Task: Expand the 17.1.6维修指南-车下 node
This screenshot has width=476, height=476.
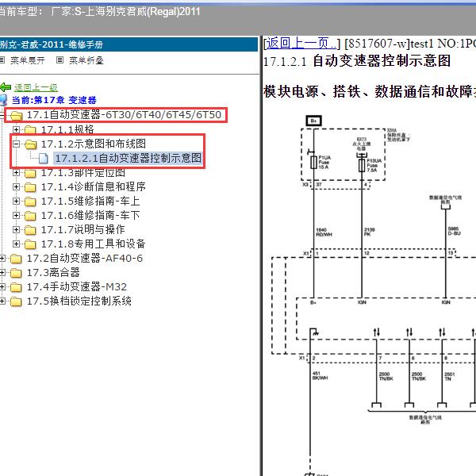Action: (x=16, y=215)
